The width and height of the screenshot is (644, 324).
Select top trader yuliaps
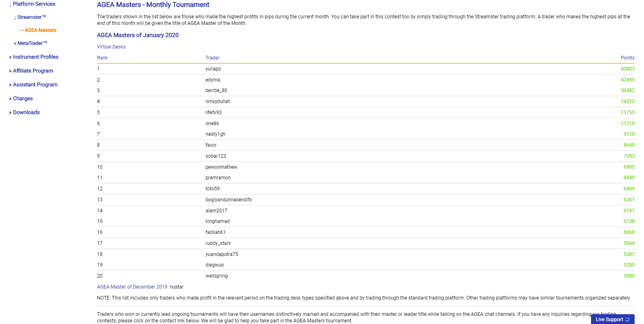213,69
